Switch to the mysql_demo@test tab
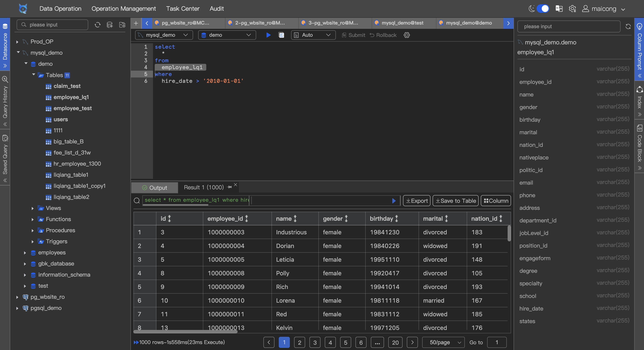Image resolution: width=644 pixels, height=350 pixels. click(402, 23)
